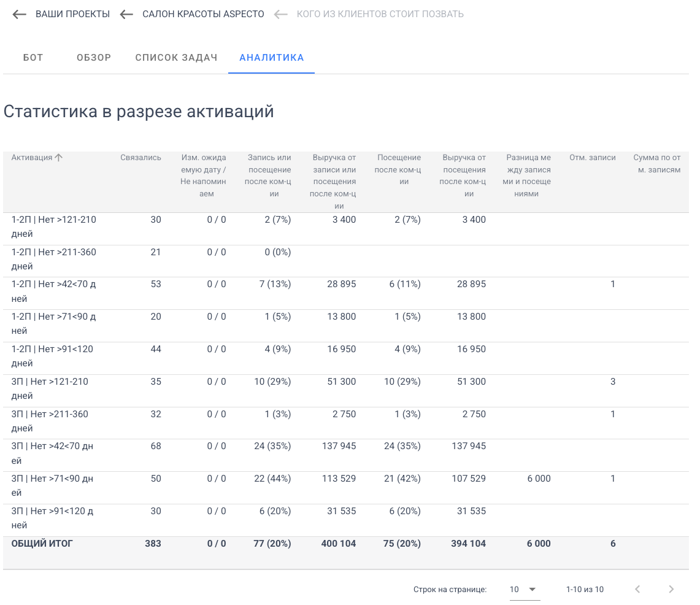Viewport: 700px width, 605px height.
Task: Open the БОТ tab
Action: pos(33,58)
